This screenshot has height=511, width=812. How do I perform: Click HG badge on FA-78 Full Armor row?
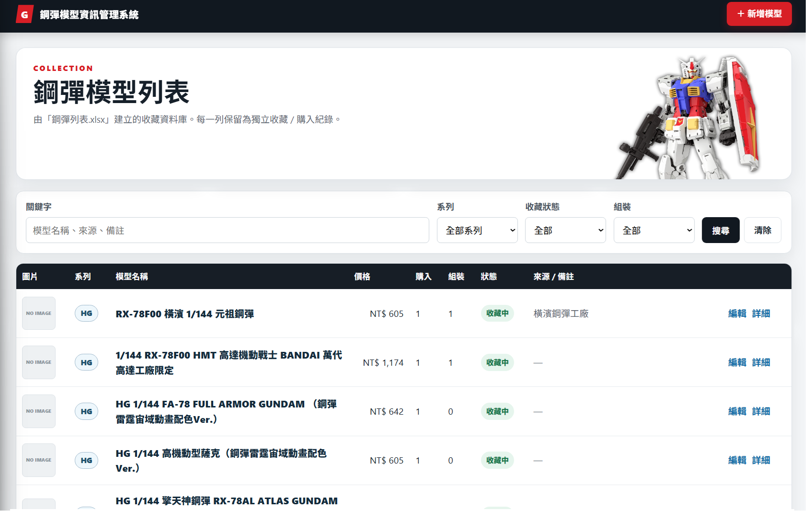point(86,411)
